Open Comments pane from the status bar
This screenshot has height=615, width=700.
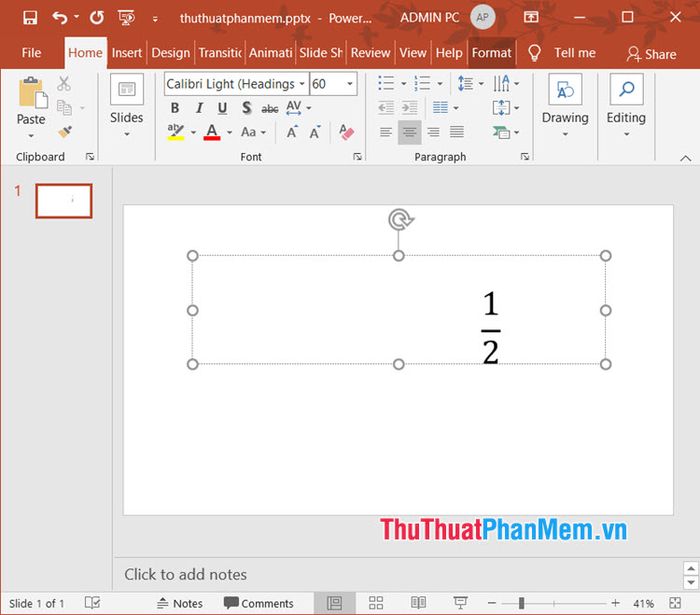coord(258,603)
